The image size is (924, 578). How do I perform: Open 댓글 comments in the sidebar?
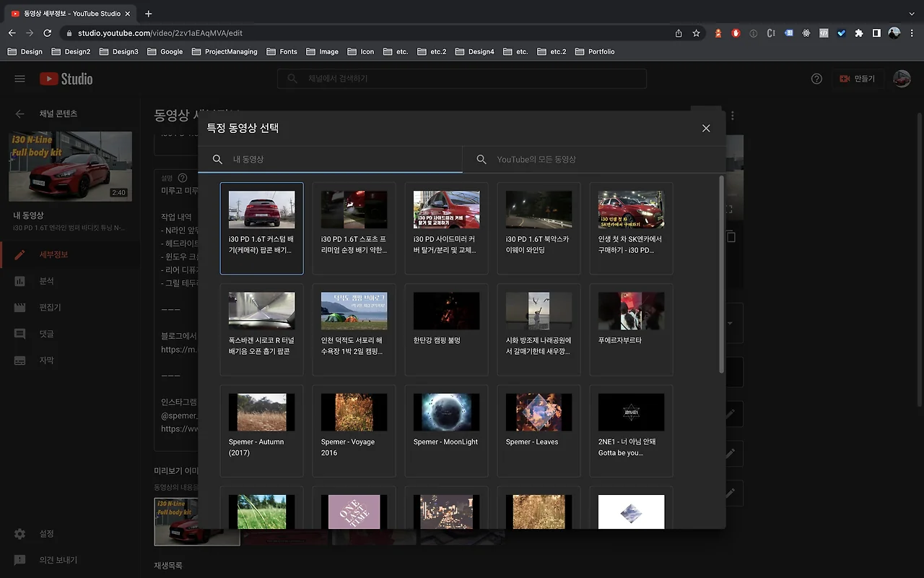click(x=46, y=334)
